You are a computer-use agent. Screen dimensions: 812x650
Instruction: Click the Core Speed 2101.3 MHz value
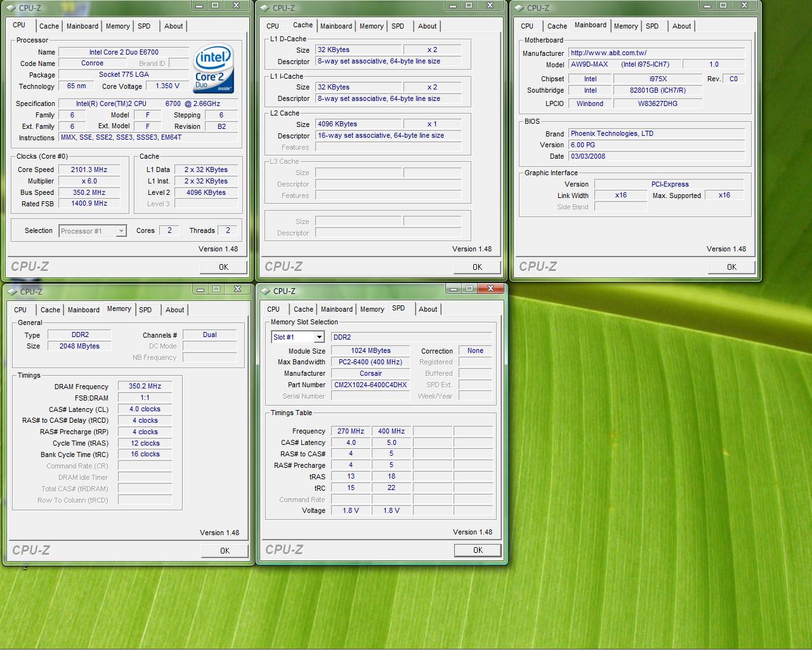coord(89,169)
